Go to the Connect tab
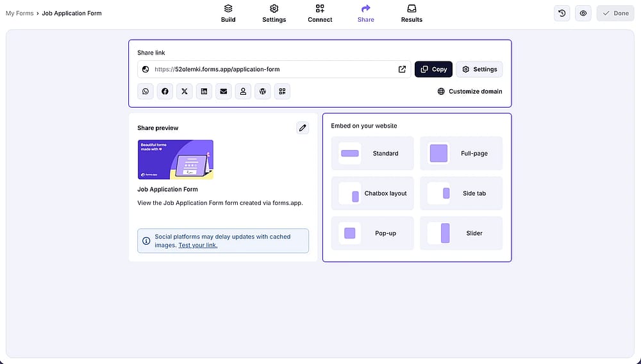The image size is (641, 364). pos(320,13)
